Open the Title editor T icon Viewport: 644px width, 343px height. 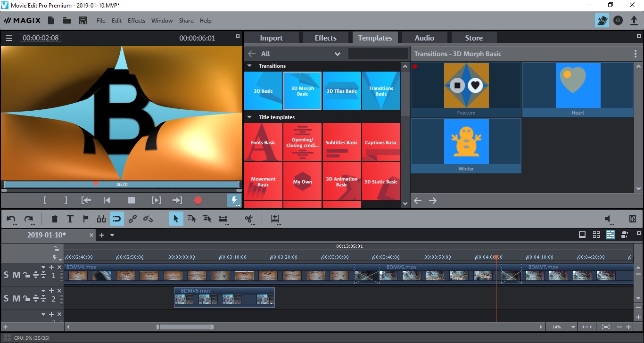coord(70,219)
